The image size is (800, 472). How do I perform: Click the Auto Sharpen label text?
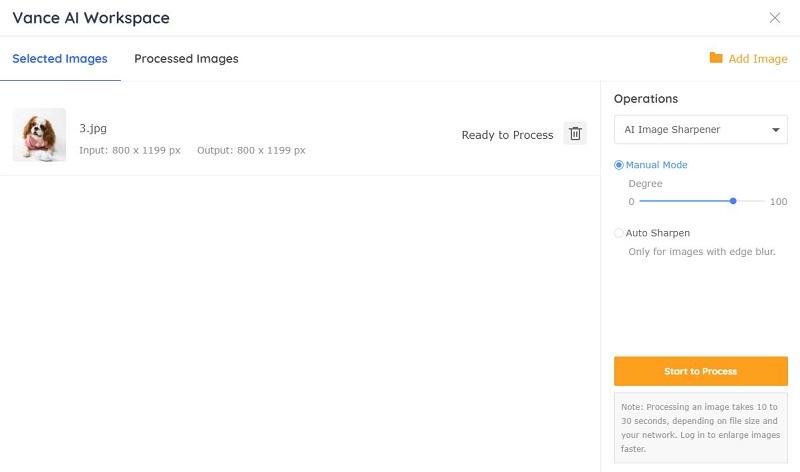coord(658,233)
